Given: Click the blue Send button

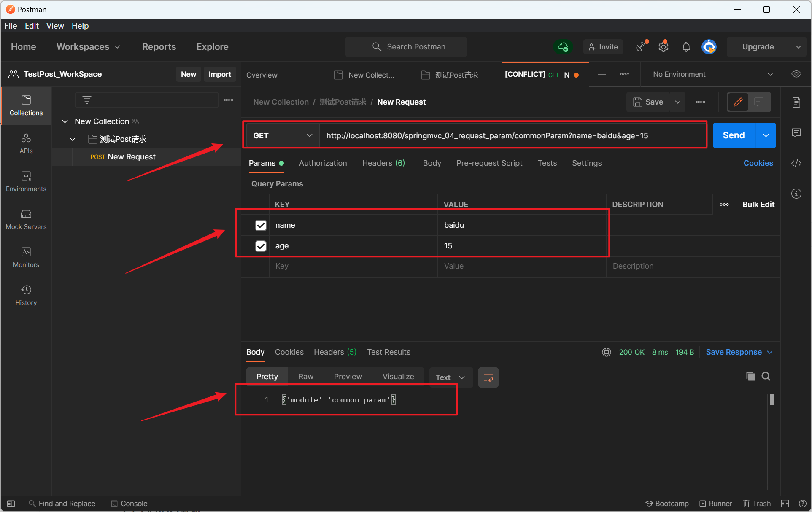Looking at the screenshot, I should (x=734, y=135).
